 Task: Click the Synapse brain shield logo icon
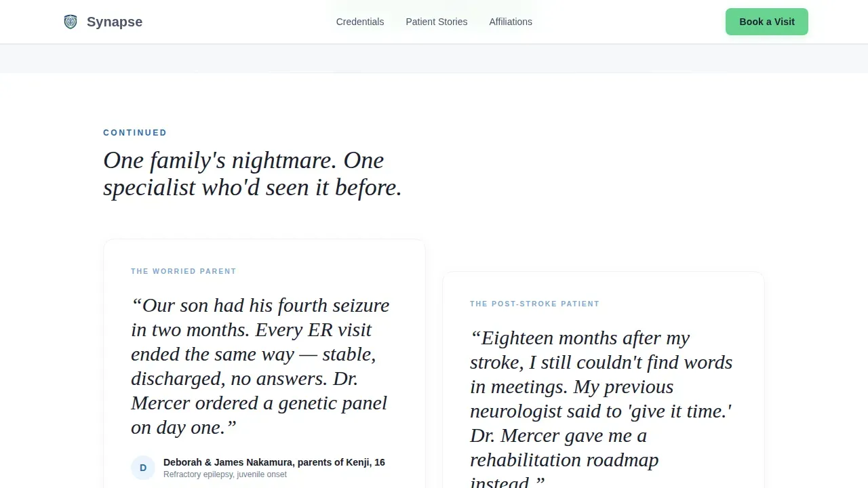[x=71, y=22]
